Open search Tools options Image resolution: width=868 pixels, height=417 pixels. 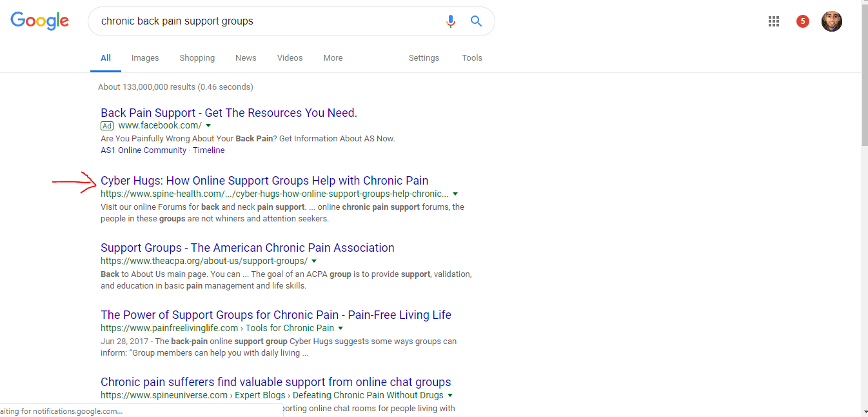(472, 58)
